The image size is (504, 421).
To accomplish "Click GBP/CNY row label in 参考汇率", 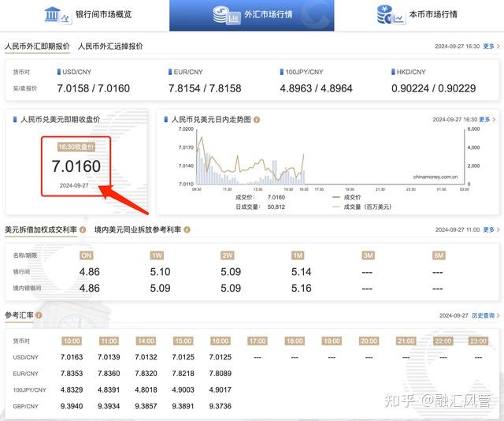I will 25,407.
